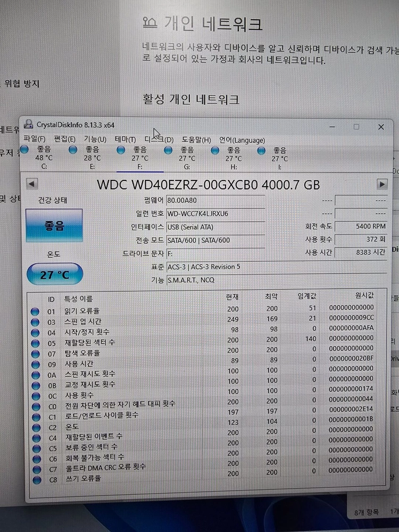The image size is (399, 532).
Task: Click the CrystalDiskInfo title bar app icon
Action: 29,124
